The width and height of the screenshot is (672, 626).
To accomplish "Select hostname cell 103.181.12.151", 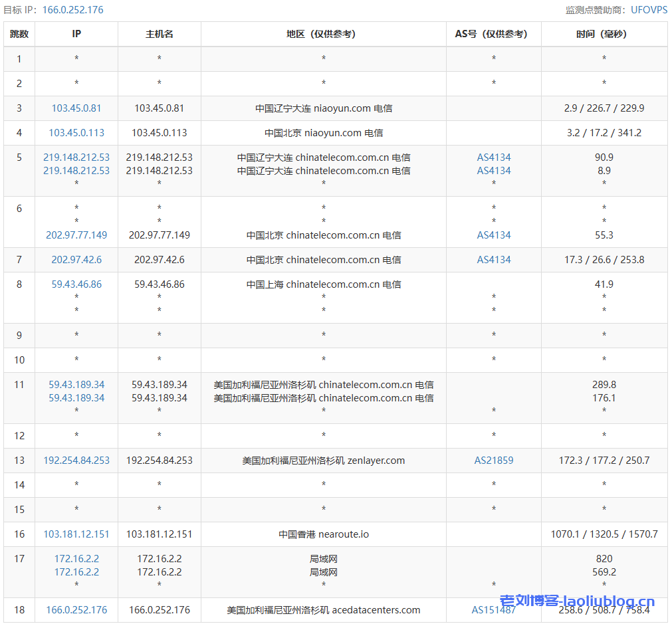I will (x=160, y=534).
